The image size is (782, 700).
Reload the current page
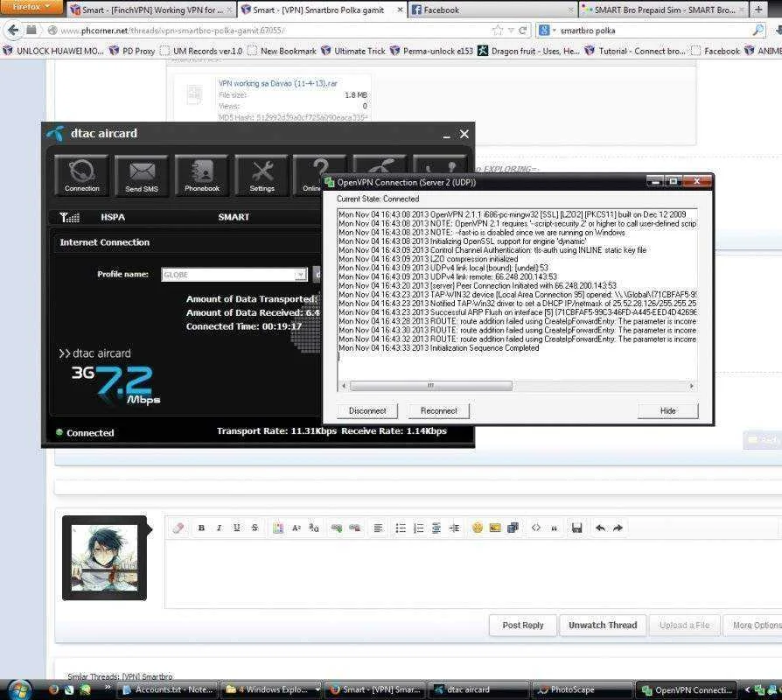(523, 31)
